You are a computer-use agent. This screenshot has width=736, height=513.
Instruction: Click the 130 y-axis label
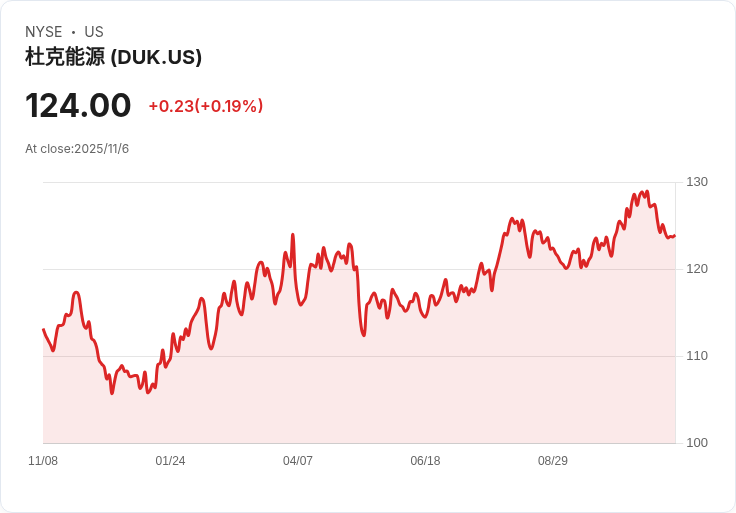point(697,182)
